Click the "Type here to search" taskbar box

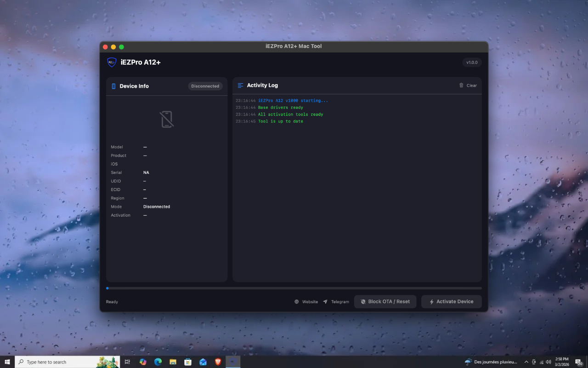(68, 362)
